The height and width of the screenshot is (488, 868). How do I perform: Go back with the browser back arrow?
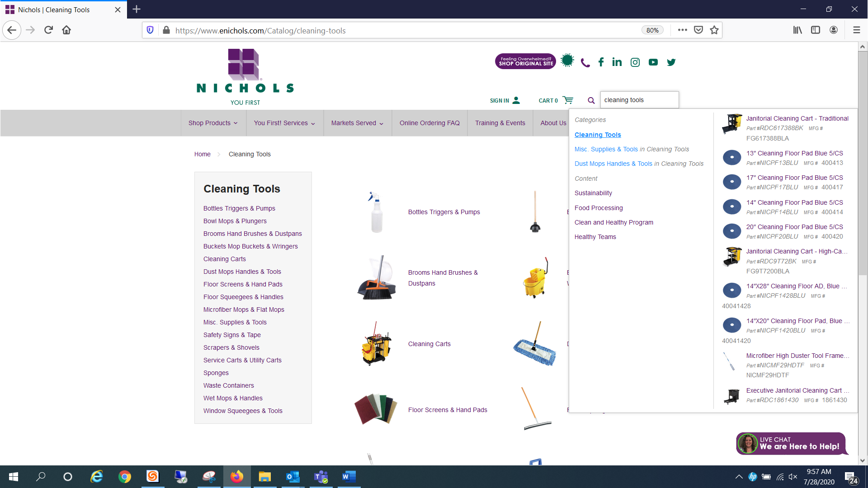point(12,30)
